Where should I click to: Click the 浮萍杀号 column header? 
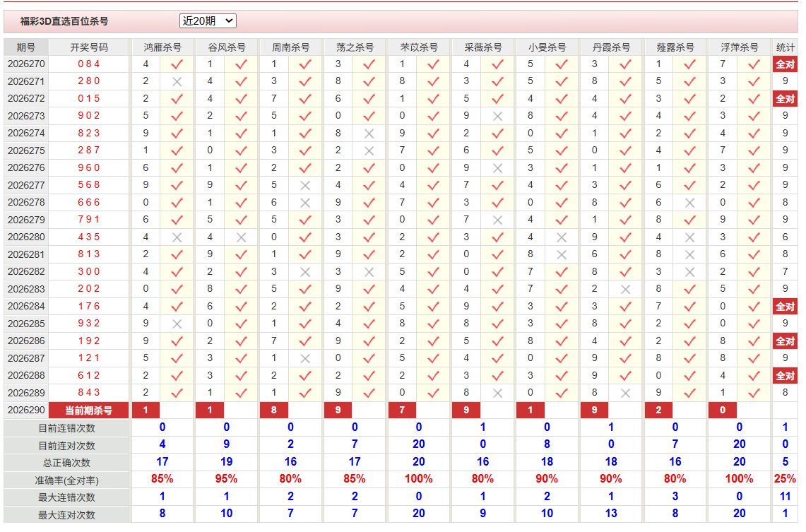click(739, 47)
